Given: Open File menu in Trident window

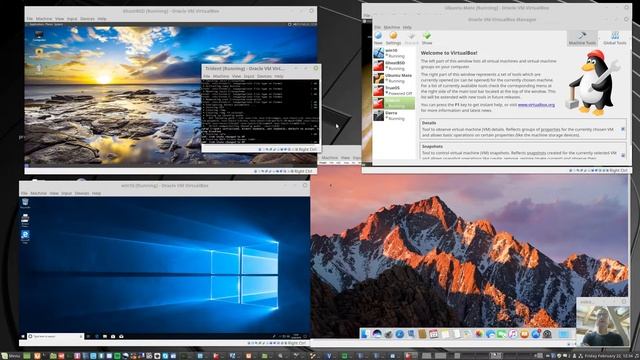Looking at the screenshot, I should [x=207, y=76].
